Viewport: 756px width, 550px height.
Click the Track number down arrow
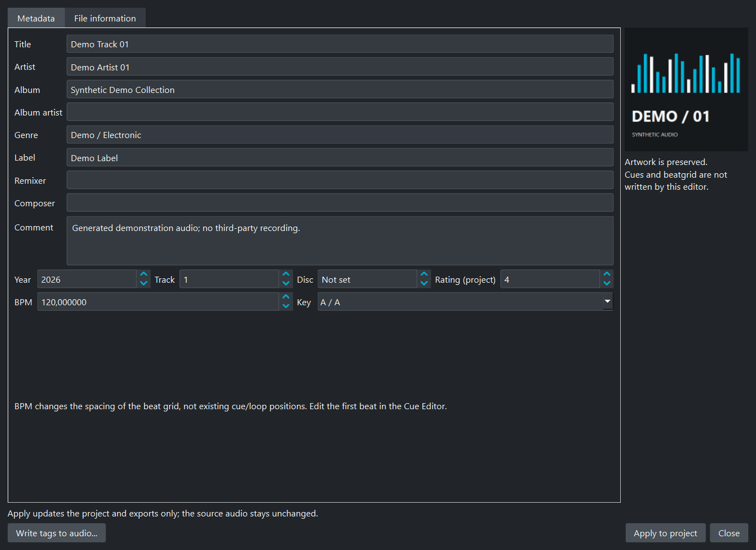click(x=286, y=283)
